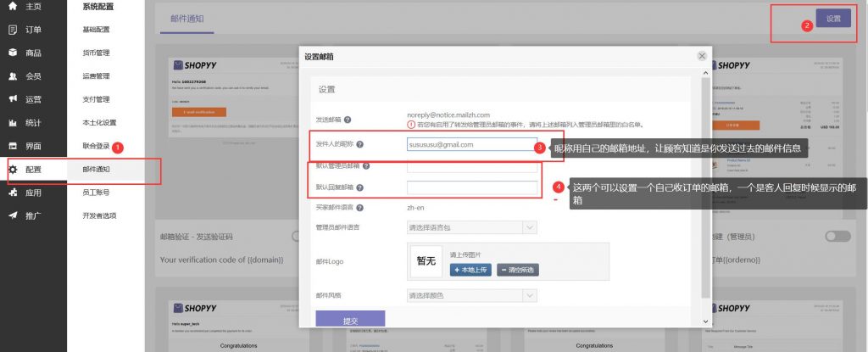
Task: Click help icon beside 买家邮件语言
Action: coord(359,207)
